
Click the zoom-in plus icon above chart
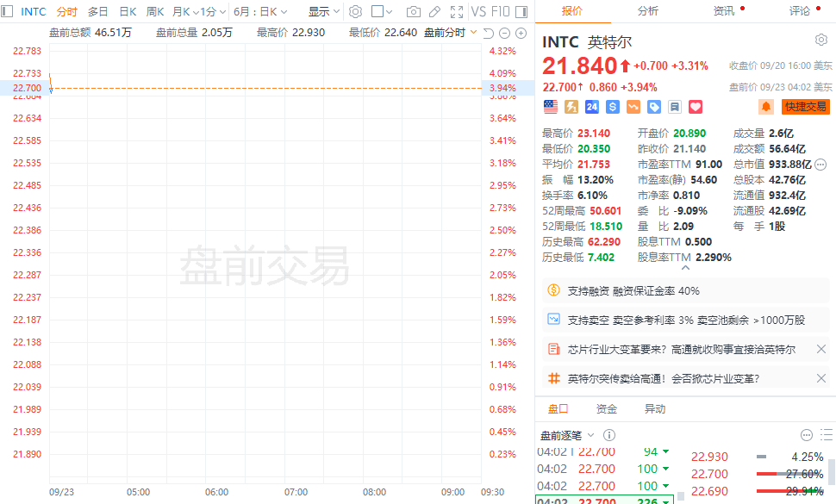[521, 33]
